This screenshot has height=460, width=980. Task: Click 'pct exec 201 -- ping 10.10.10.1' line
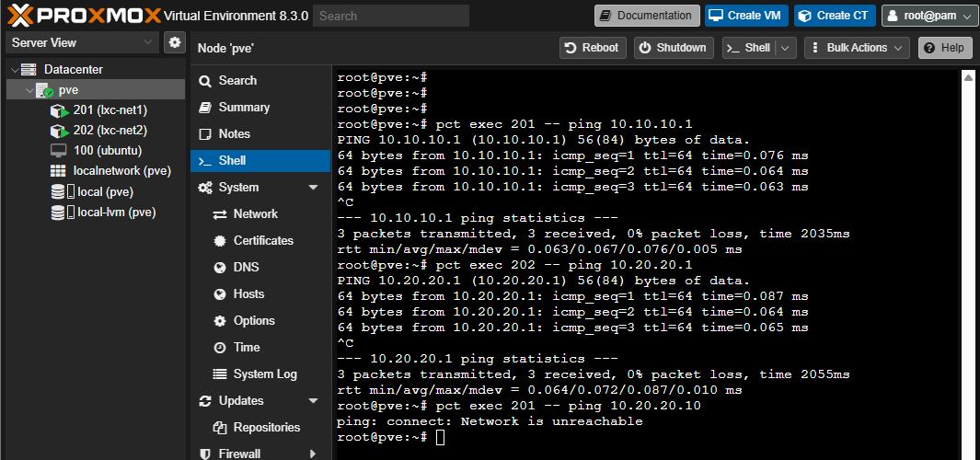(x=564, y=124)
